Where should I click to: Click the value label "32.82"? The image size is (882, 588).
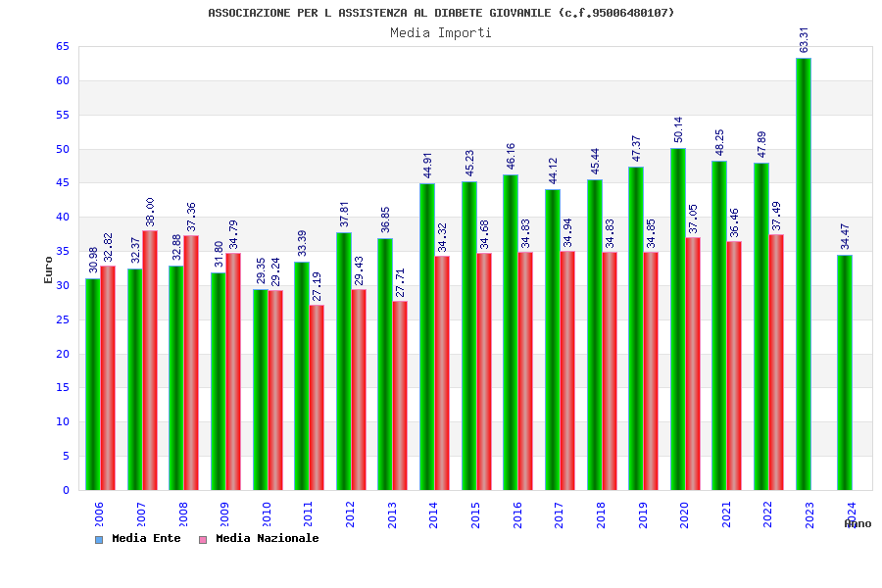point(108,248)
